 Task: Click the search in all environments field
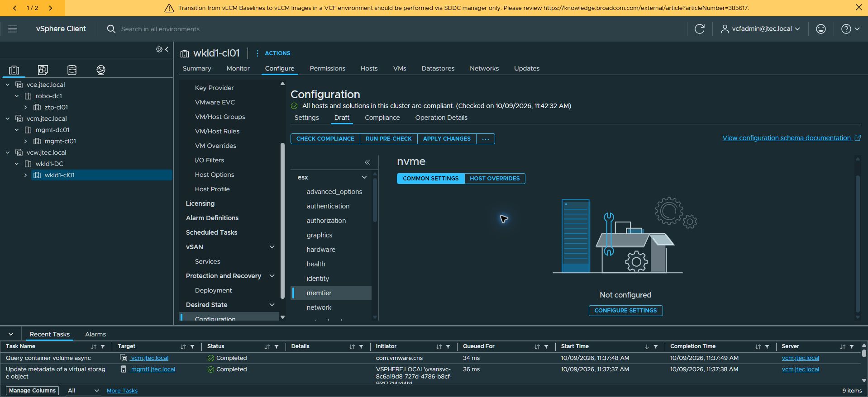[160, 29]
